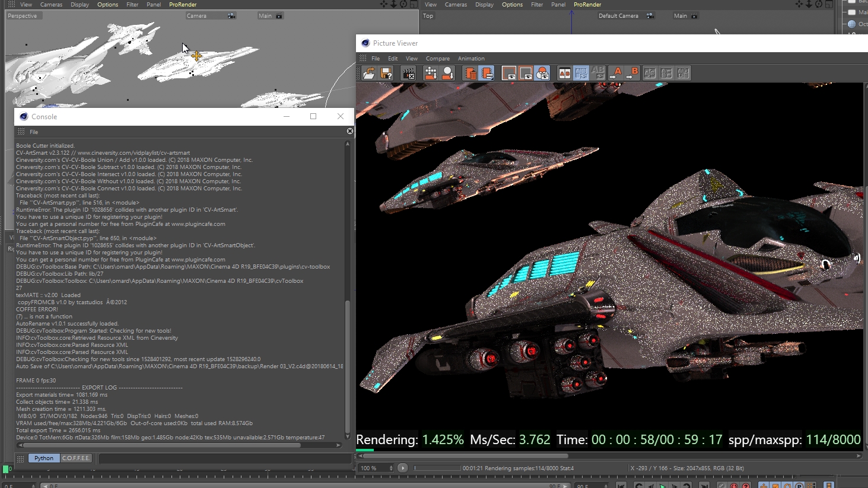This screenshot has width=868, height=488.
Task: Click the green current-frame marker on timeline
Action: [x=6, y=469]
